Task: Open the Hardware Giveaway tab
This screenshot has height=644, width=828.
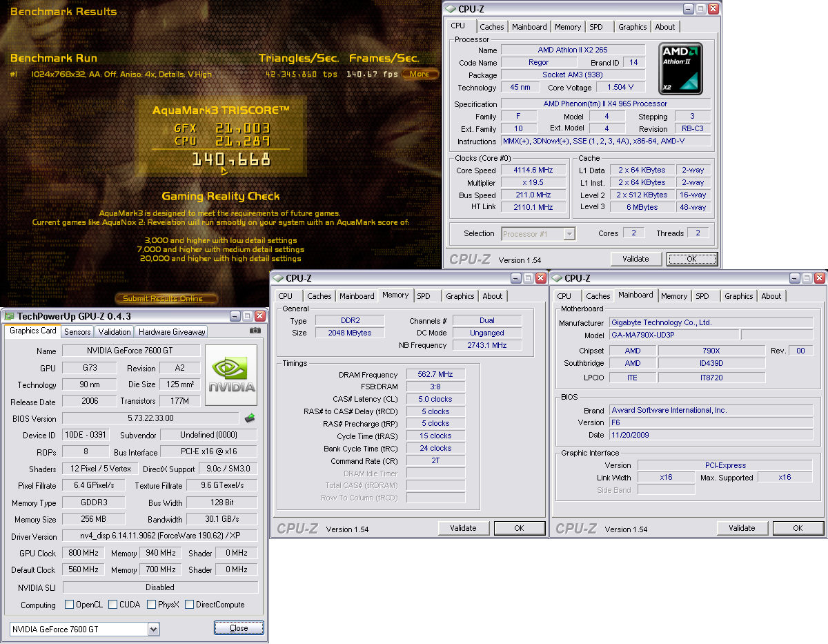Action: pyautogui.click(x=172, y=332)
